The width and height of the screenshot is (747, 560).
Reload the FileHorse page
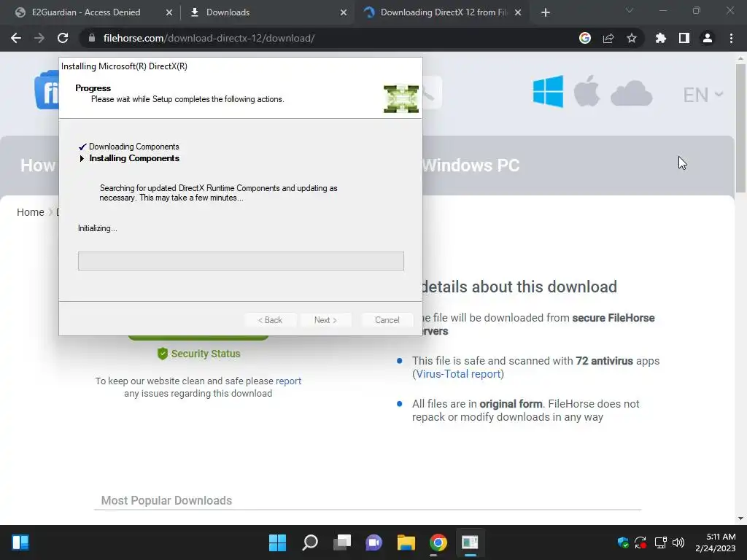pos(63,38)
